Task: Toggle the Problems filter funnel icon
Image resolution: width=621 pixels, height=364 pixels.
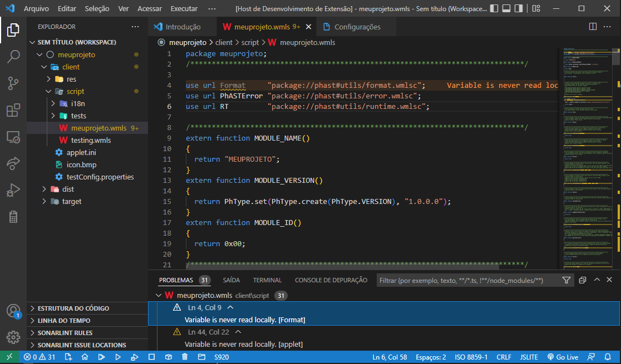Action: [566, 280]
